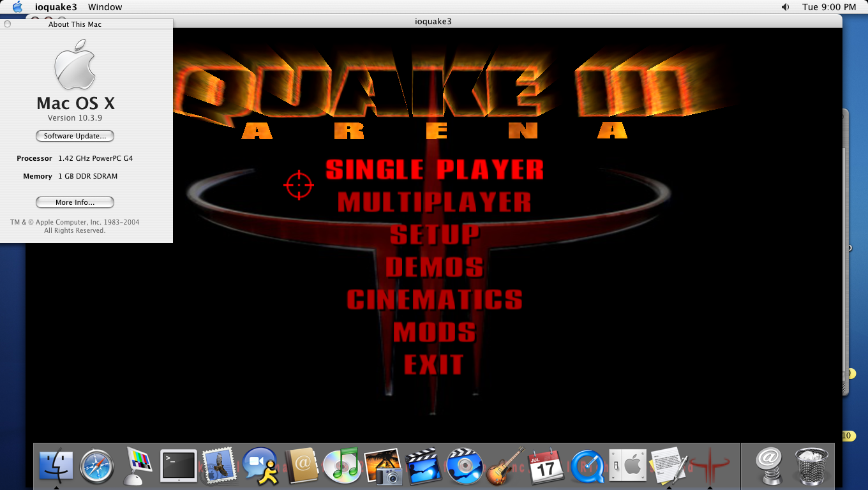868x490 pixels.
Task: Launch Safari from the Dock
Action: 97,466
